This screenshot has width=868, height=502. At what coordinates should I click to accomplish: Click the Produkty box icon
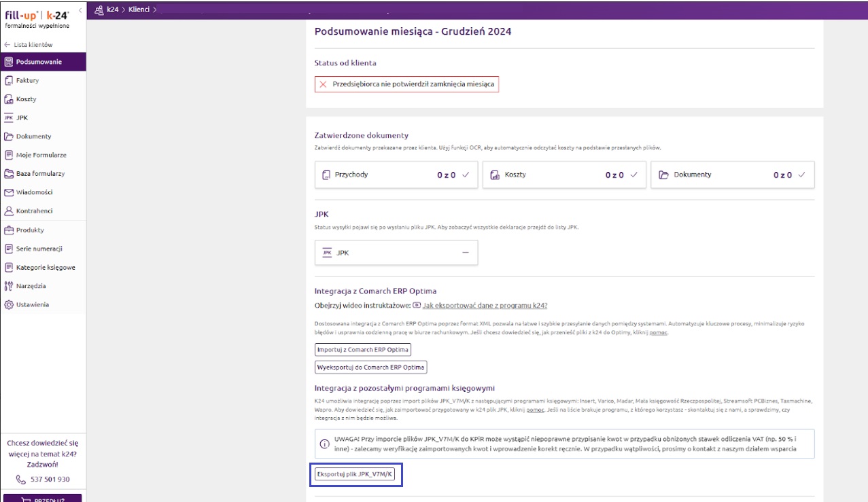[9, 230]
